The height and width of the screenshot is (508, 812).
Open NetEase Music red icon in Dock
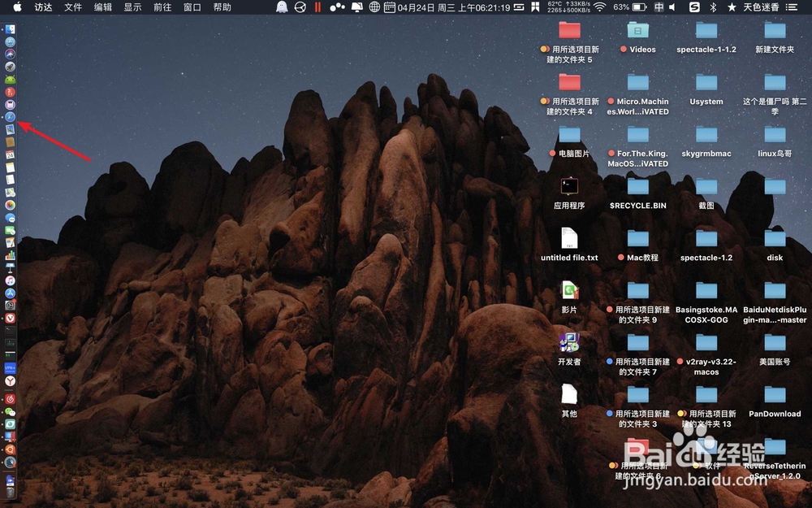(x=10, y=399)
